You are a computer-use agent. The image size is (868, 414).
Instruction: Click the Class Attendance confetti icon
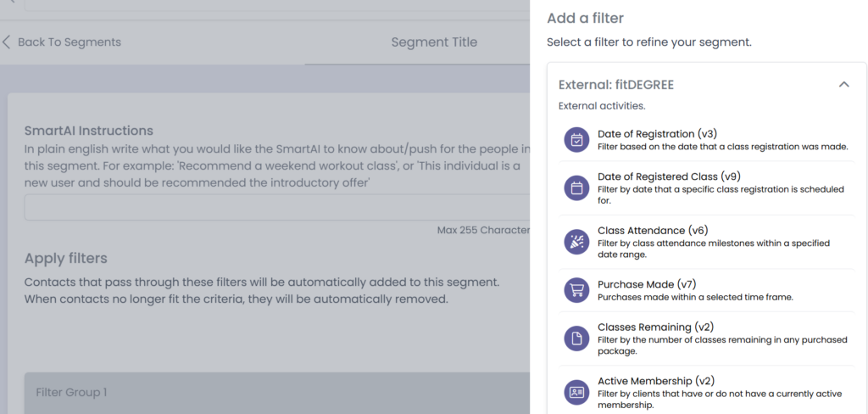click(577, 242)
